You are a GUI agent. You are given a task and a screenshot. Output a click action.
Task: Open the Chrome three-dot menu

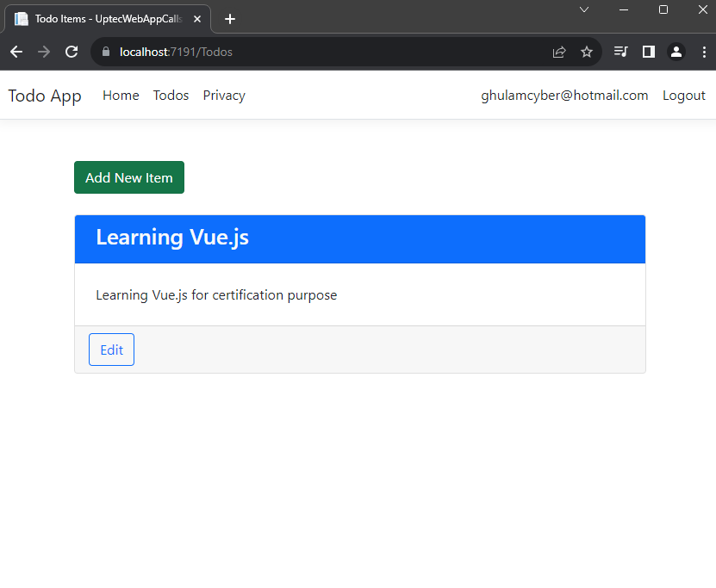pyautogui.click(x=704, y=52)
